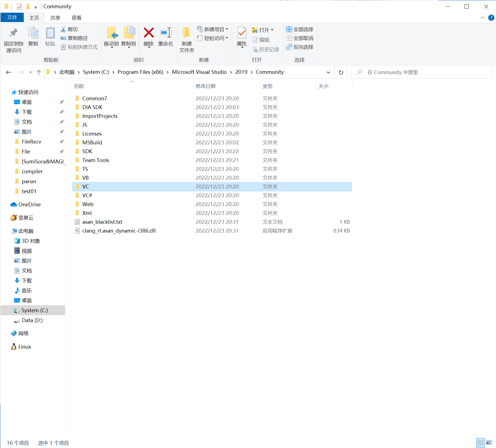Click the Rename (重命名) ribbon icon
Image resolution: width=496 pixels, height=448 pixels.
click(x=166, y=33)
